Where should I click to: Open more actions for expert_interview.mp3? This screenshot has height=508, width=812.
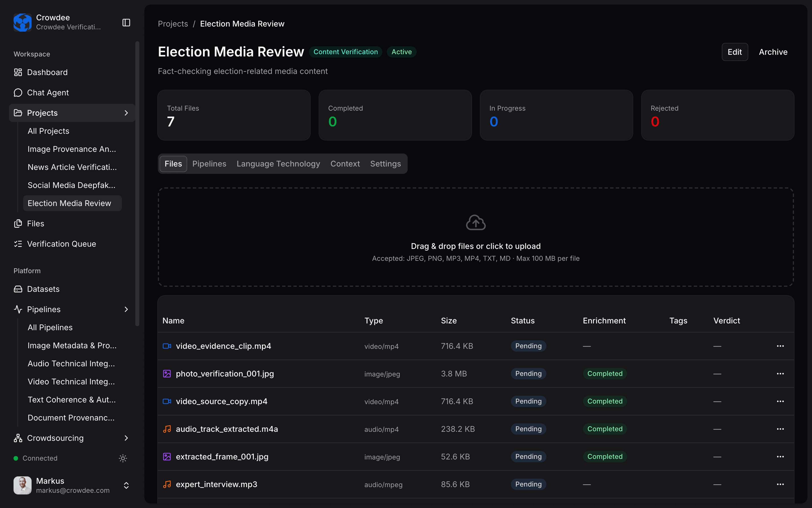(x=780, y=484)
